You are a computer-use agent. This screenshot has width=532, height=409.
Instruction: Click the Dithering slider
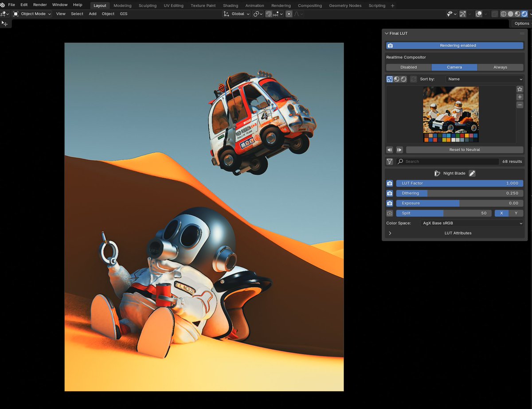point(460,194)
